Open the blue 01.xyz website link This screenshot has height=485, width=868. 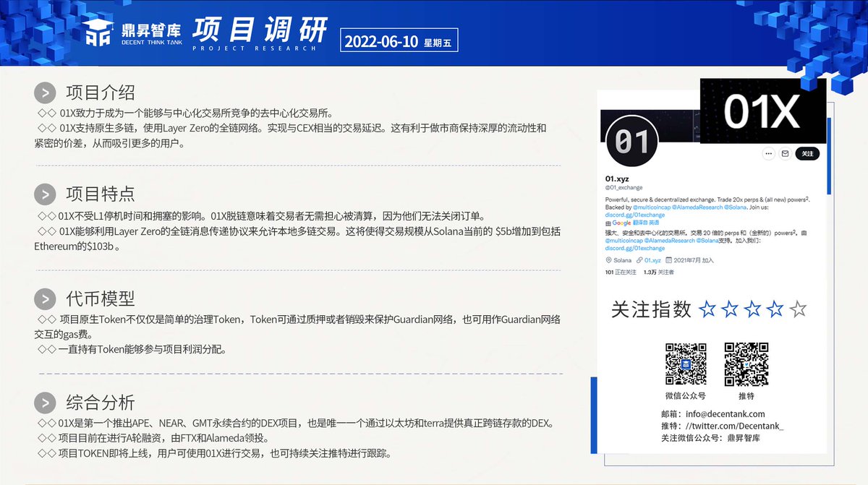tap(652, 260)
